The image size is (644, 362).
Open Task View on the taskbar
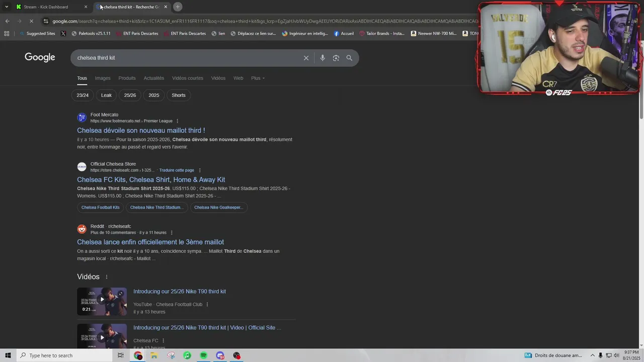point(121,355)
